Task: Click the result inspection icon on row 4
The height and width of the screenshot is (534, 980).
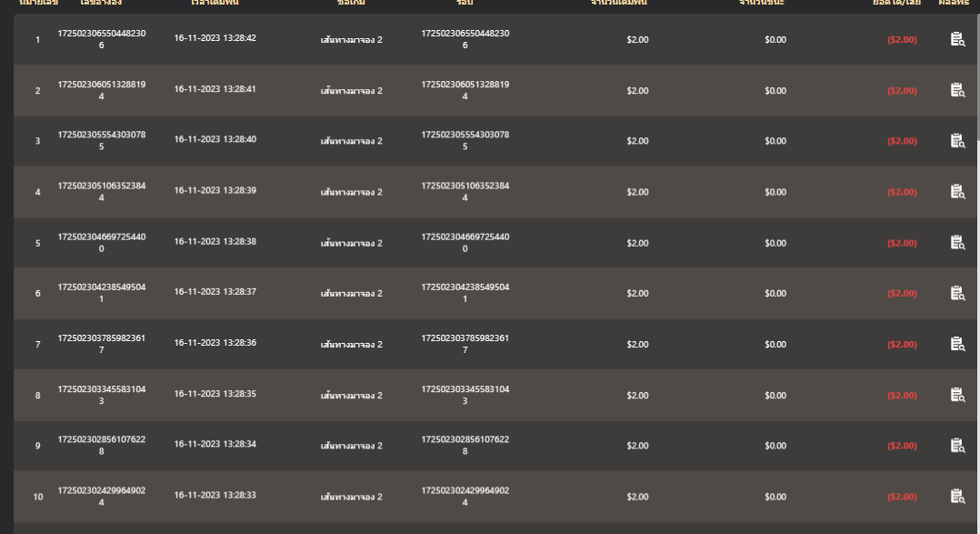Action: point(956,192)
